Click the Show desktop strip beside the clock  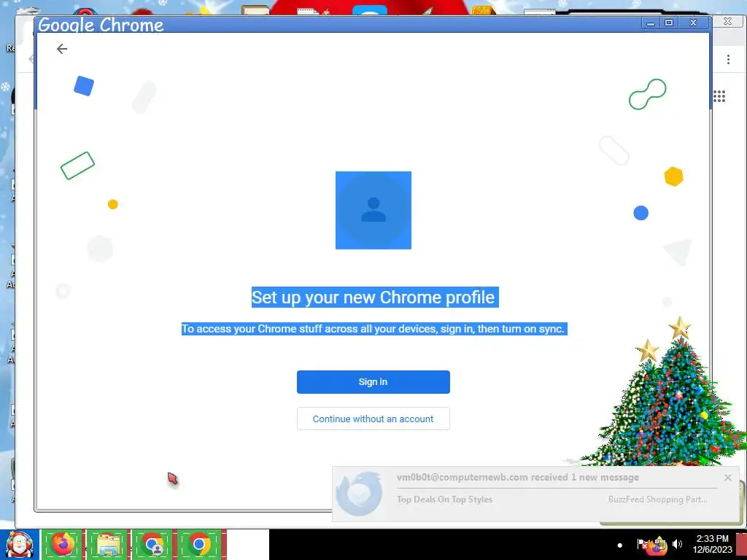tap(741, 545)
